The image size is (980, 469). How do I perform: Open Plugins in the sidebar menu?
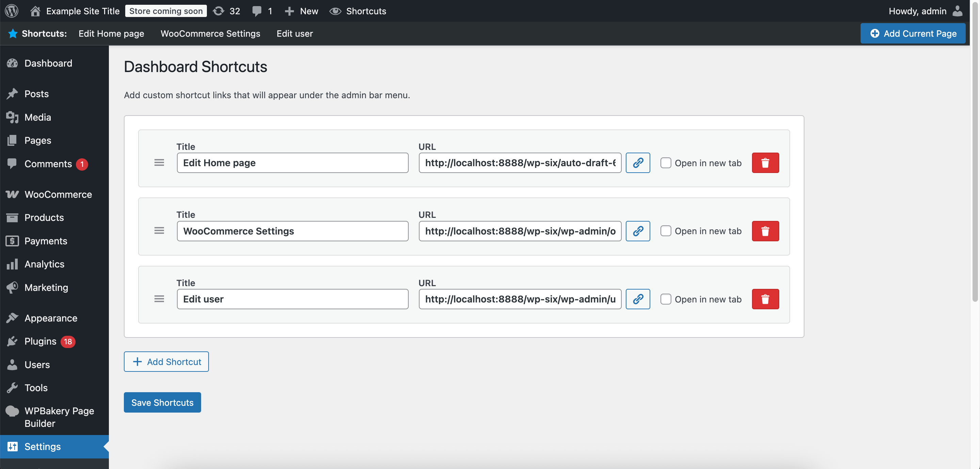40,341
